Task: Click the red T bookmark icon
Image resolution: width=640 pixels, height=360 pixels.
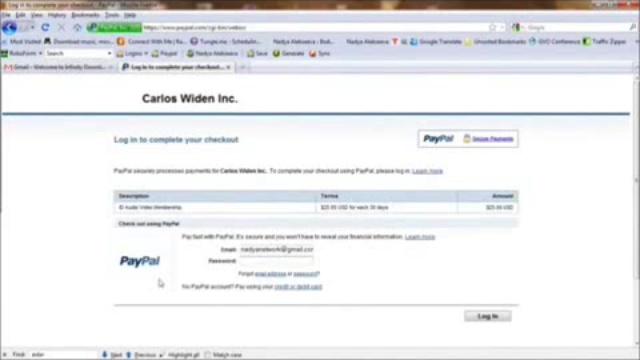Action: pos(395,42)
